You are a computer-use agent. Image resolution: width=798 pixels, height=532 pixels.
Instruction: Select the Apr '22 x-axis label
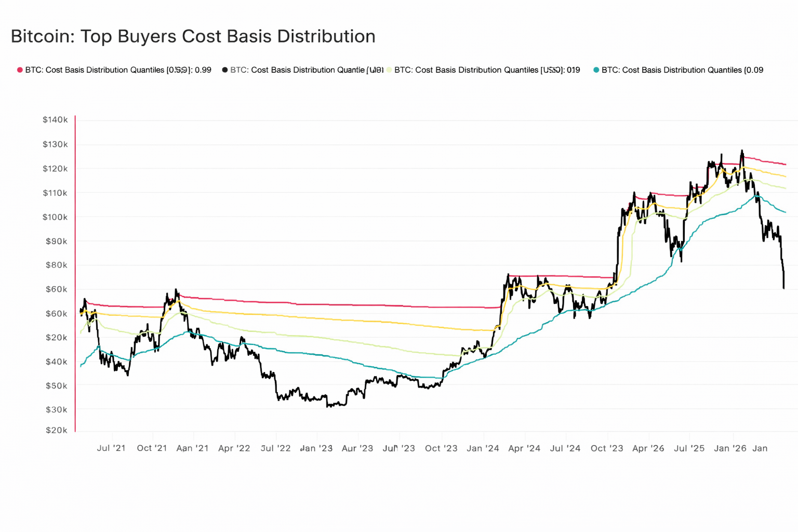(234, 448)
